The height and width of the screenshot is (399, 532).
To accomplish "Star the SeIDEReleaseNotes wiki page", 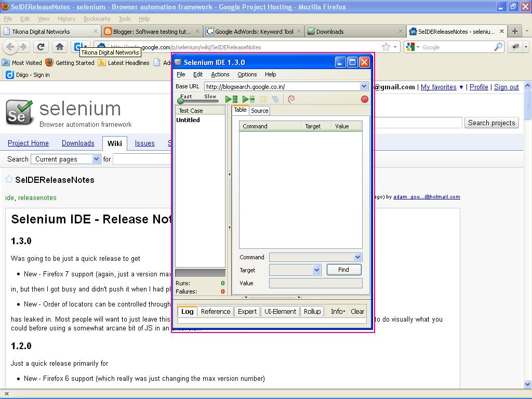I will pyautogui.click(x=9, y=179).
